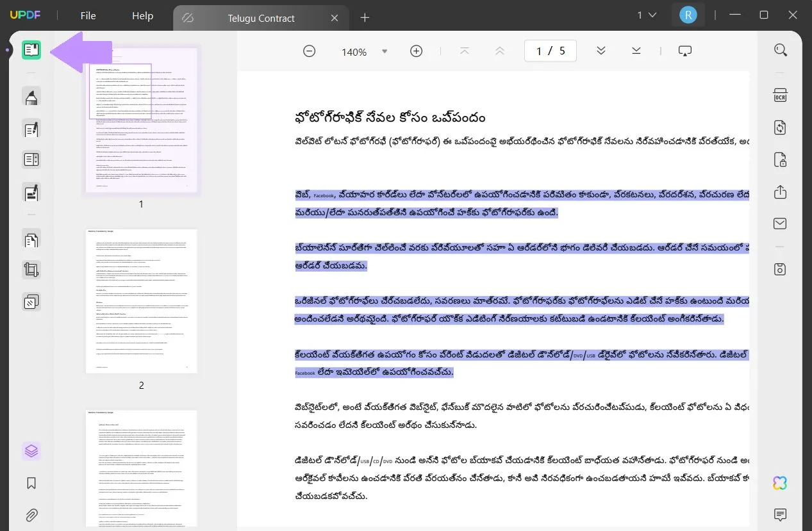Select the Crop Pages tool
Screen dimensions: 812x531
pyautogui.click(x=31, y=269)
